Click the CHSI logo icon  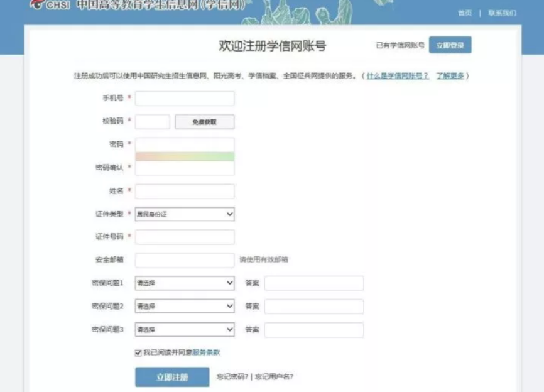click(x=38, y=4)
